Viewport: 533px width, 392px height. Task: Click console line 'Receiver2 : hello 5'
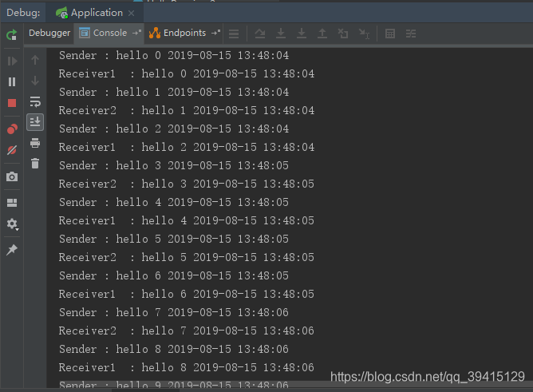coord(187,257)
